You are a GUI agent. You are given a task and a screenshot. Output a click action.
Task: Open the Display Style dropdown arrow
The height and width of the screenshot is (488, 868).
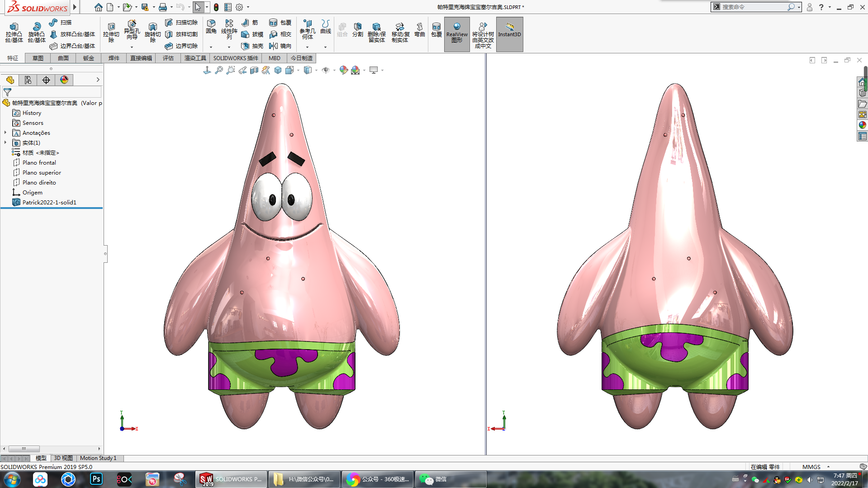[316, 70]
